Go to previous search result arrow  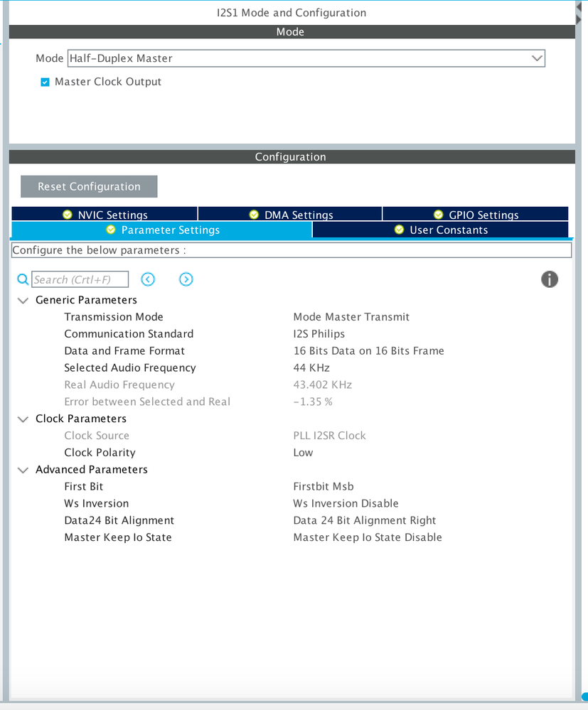click(148, 279)
